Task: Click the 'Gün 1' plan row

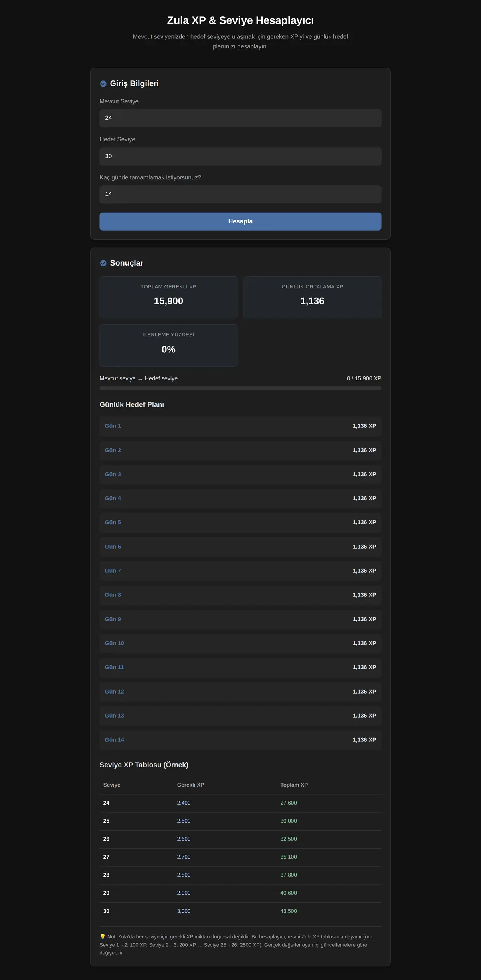Action: [x=240, y=426]
